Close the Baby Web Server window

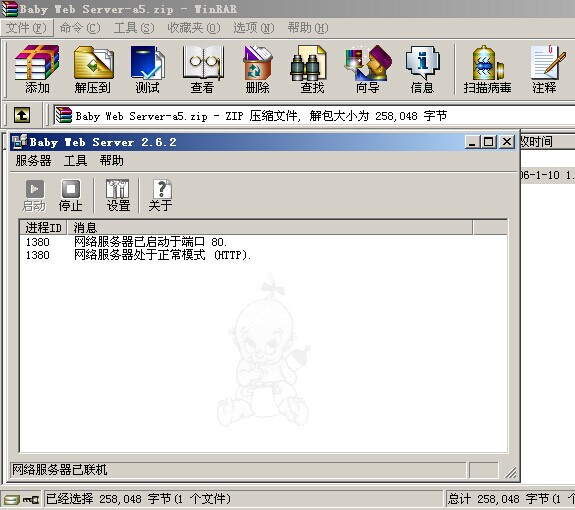[x=507, y=142]
